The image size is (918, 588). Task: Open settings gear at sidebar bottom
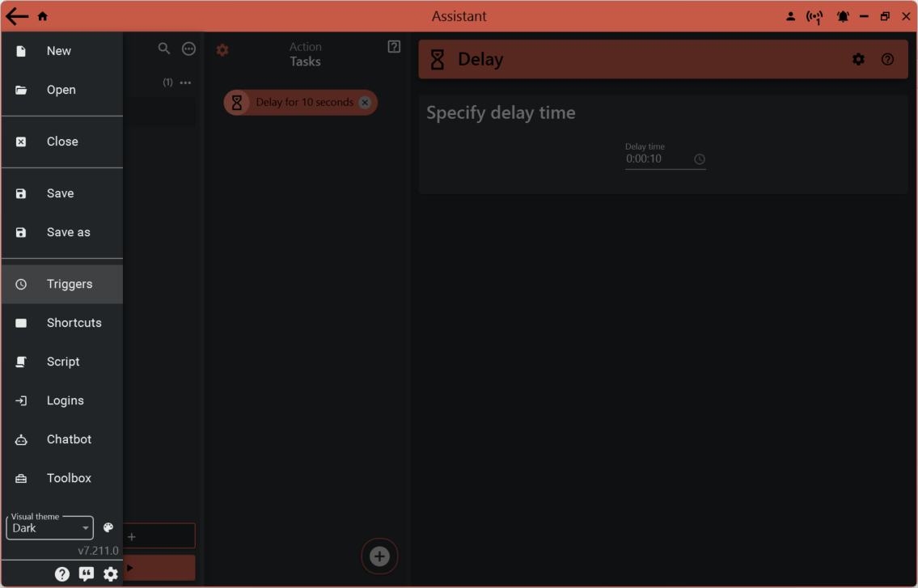[x=111, y=574]
